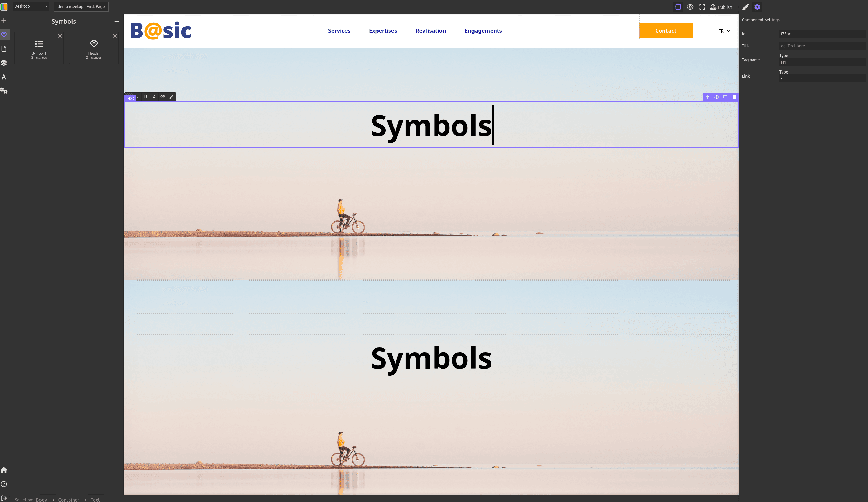Click the Publish button
The image size is (868, 502).
pyautogui.click(x=721, y=6)
